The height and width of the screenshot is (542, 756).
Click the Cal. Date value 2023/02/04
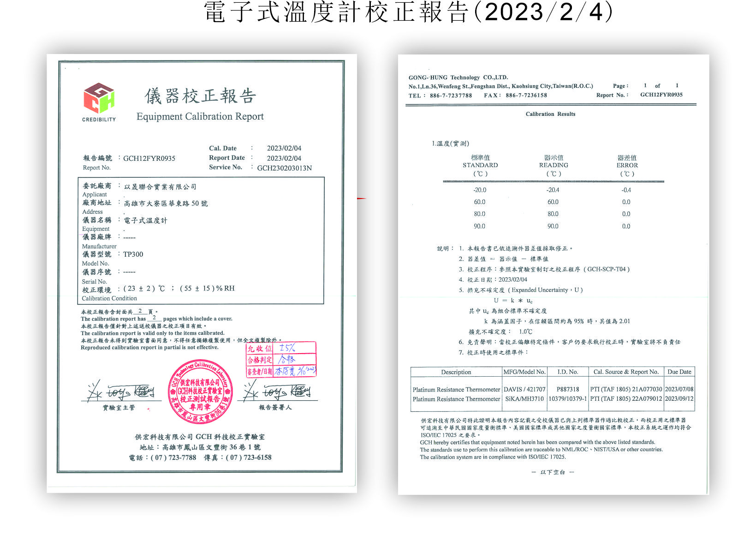click(x=284, y=148)
